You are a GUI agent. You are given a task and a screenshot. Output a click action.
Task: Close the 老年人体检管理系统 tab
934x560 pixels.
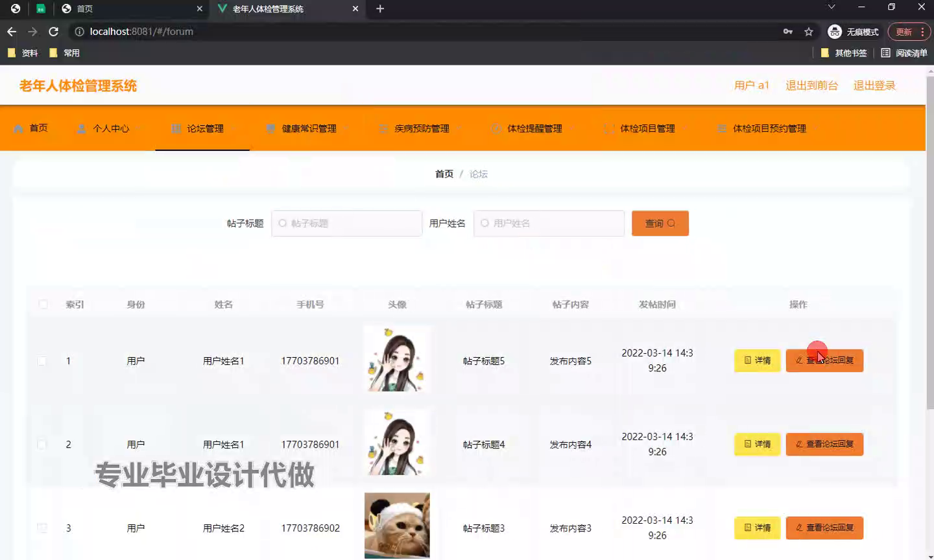click(x=355, y=8)
